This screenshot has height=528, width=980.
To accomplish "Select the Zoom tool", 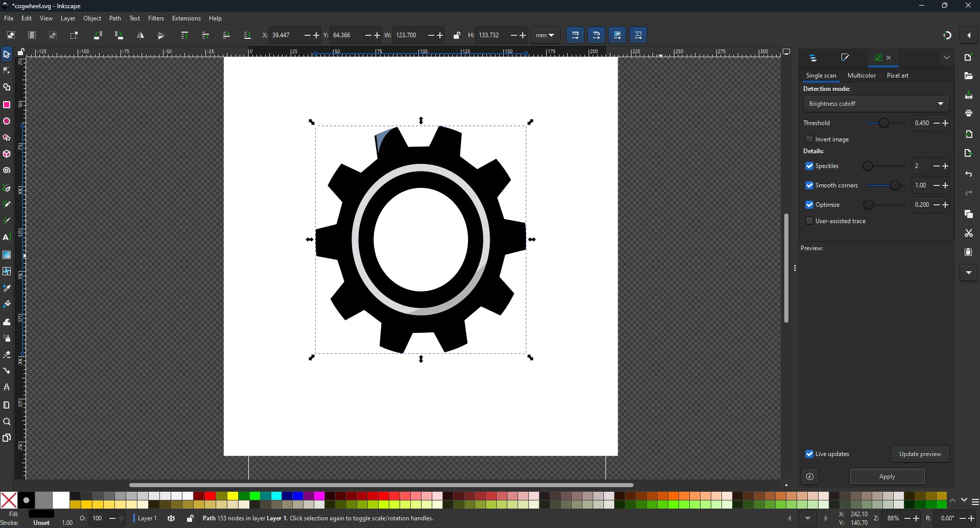I will [x=7, y=422].
